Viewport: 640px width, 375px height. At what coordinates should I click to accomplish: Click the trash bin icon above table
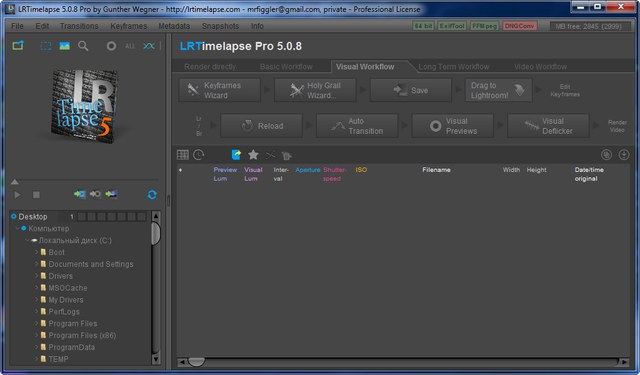pyautogui.click(x=287, y=155)
